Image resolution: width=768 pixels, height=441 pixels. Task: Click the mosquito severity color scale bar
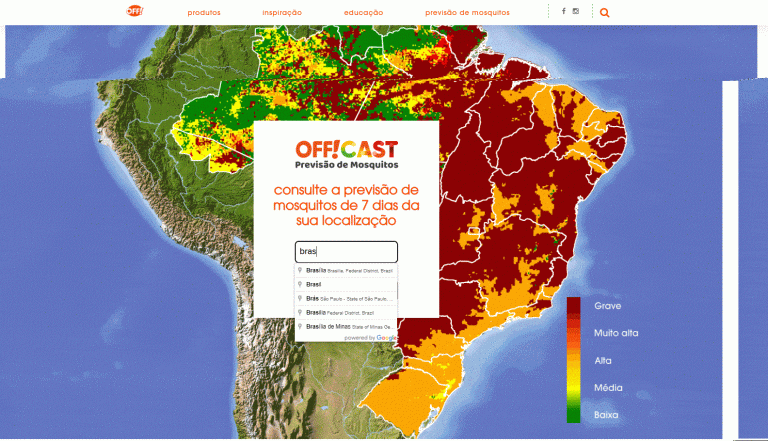tap(574, 360)
